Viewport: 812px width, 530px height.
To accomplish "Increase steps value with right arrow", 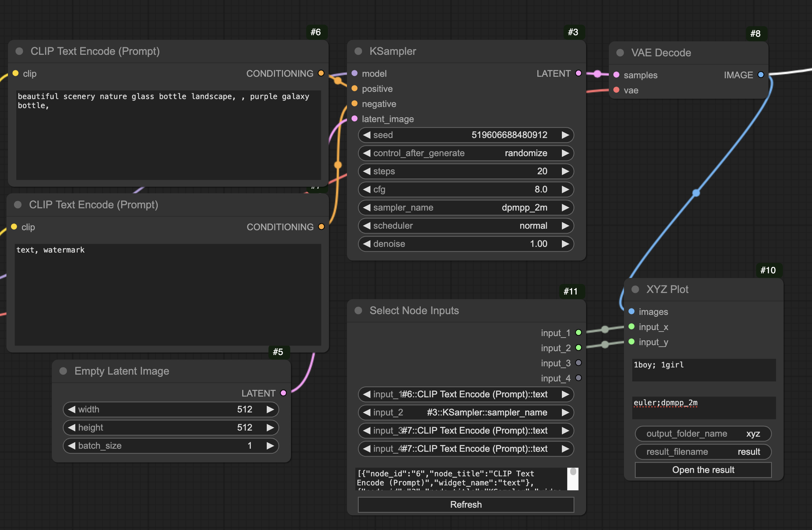I will (565, 171).
